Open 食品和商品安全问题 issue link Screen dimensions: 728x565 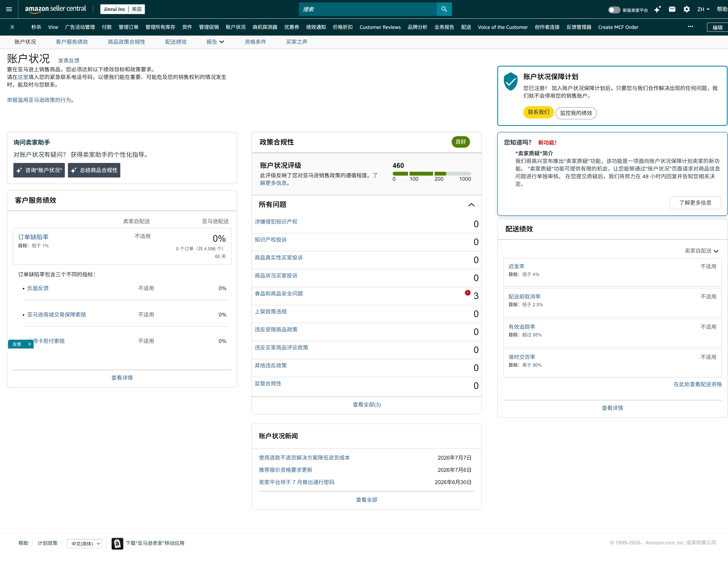click(x=279, y=294)
